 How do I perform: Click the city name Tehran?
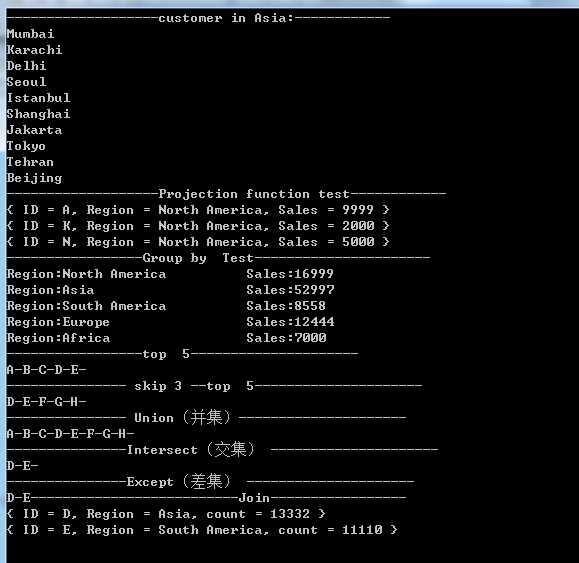pos(30,162)
